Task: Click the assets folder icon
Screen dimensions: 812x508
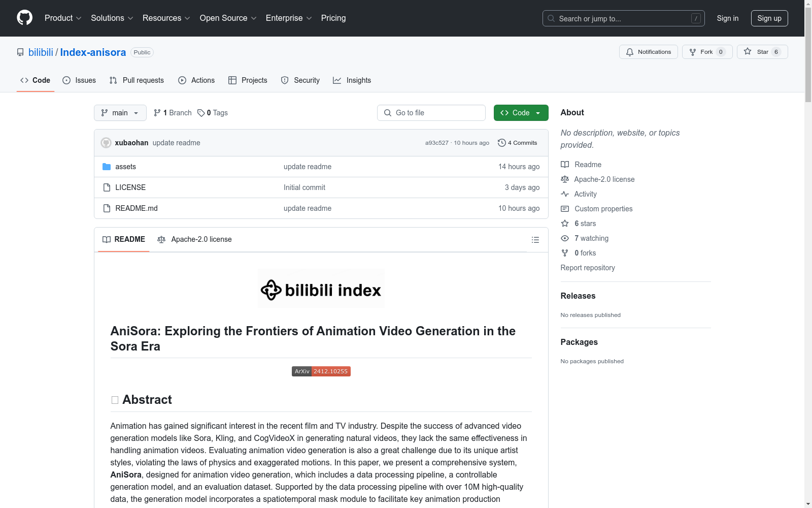Action: point(107,167)
